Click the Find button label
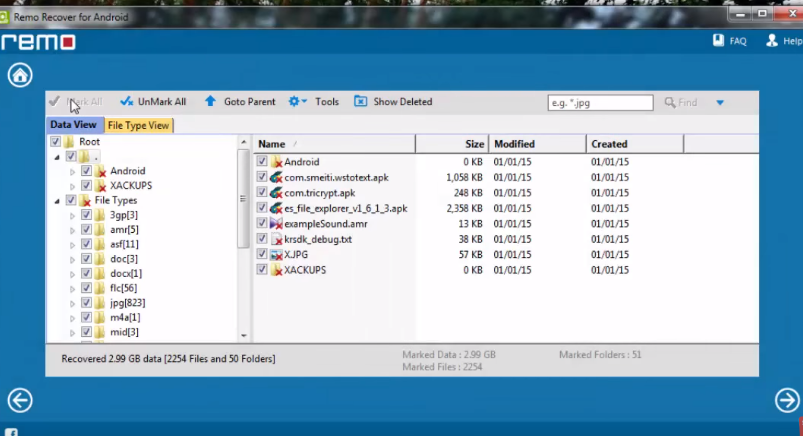This screenshot has width=803, height=436. tap(688, 102)
